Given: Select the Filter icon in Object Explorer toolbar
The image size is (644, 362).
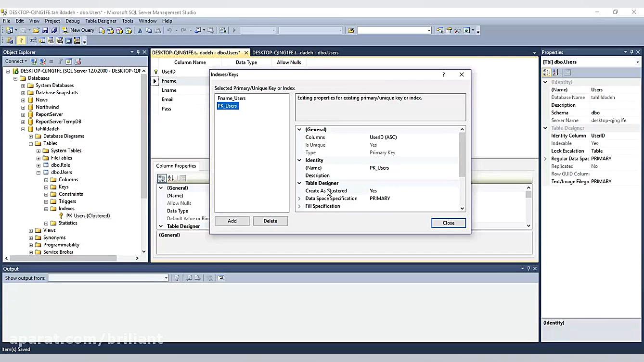Looking at the screenshot, I should (60, 61).
